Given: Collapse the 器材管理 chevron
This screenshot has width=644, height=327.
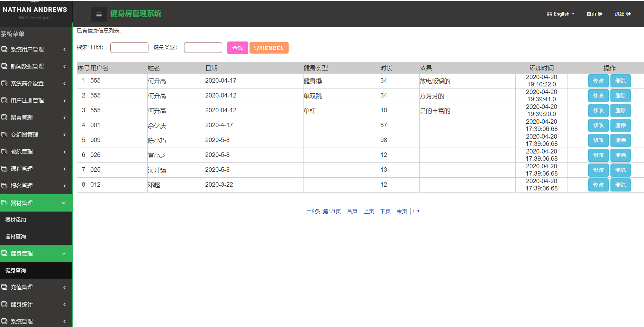Looking at the screenshot, I should click(x=64, y=203).
